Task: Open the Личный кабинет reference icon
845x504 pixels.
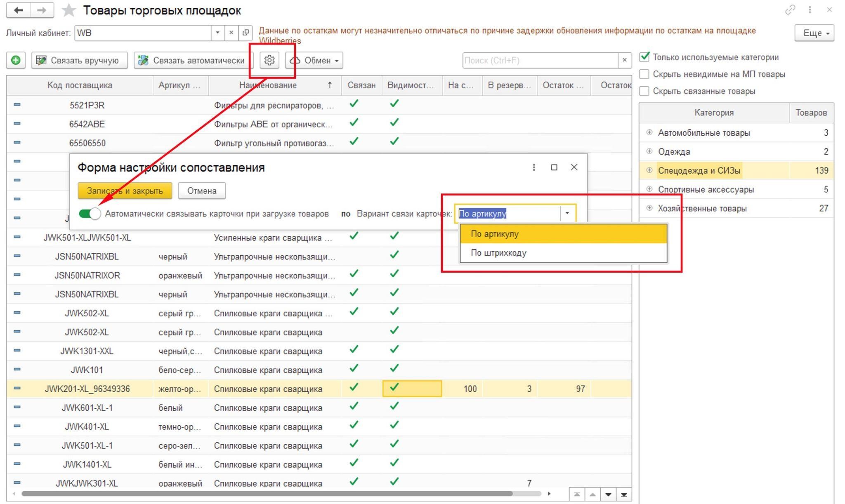Action: coord(245,33)
